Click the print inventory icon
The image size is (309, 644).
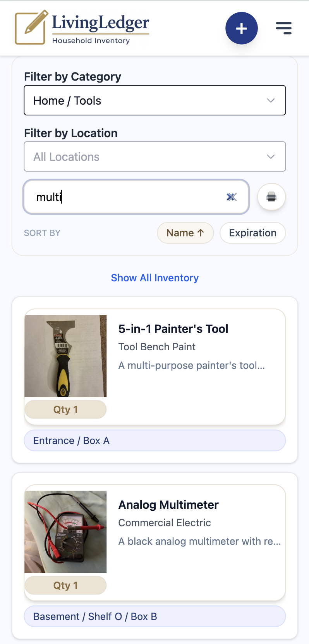tap(271, 197)
